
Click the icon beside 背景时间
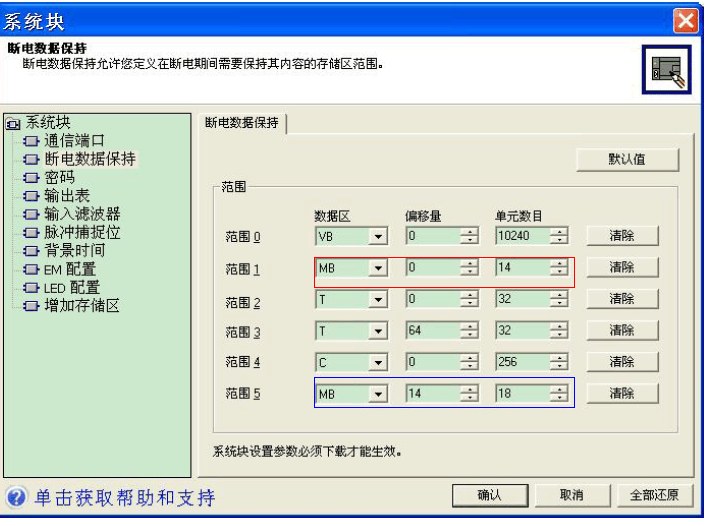point(31,251)
